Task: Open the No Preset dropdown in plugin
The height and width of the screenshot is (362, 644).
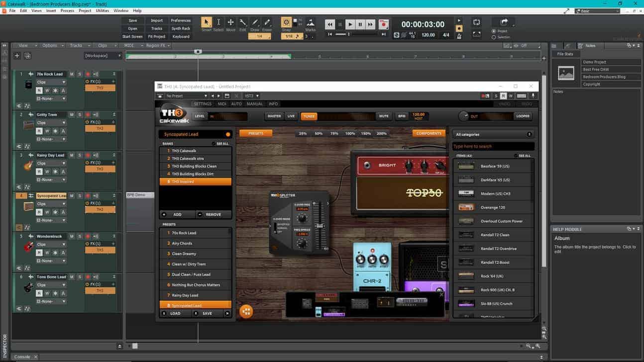Action: (x=187, y=96)
